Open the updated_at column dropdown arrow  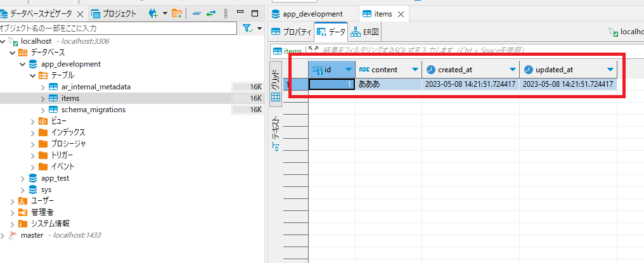[610, 70]
